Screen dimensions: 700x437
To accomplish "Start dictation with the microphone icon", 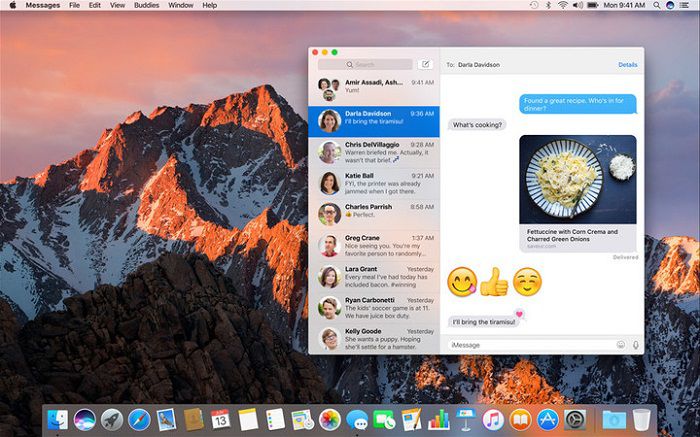I will [x=636, y=345].
